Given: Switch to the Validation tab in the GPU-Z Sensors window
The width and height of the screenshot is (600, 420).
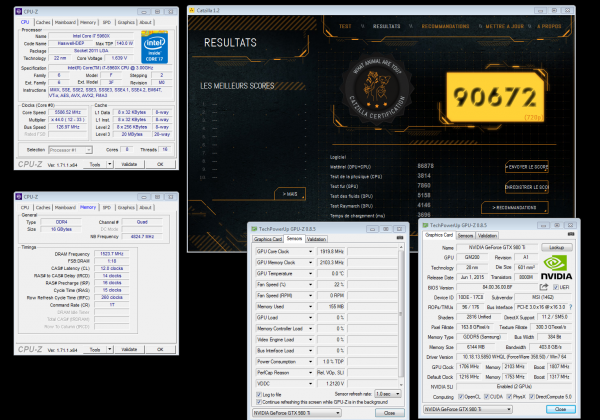Looking at the screenshot, I should tap(316, 239).
